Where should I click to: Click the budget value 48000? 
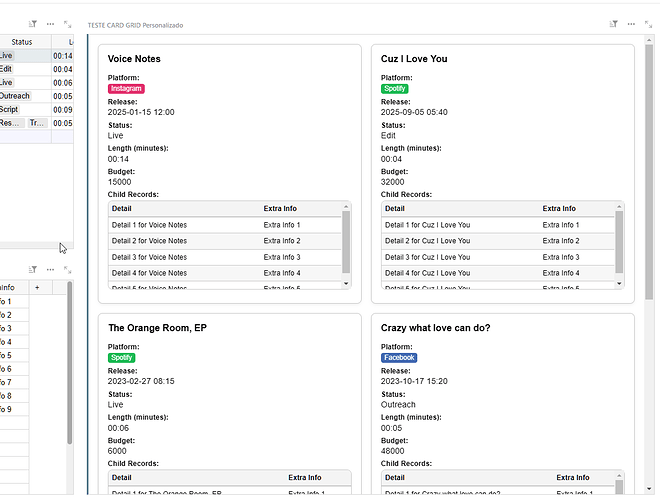[x=392, y=451]
